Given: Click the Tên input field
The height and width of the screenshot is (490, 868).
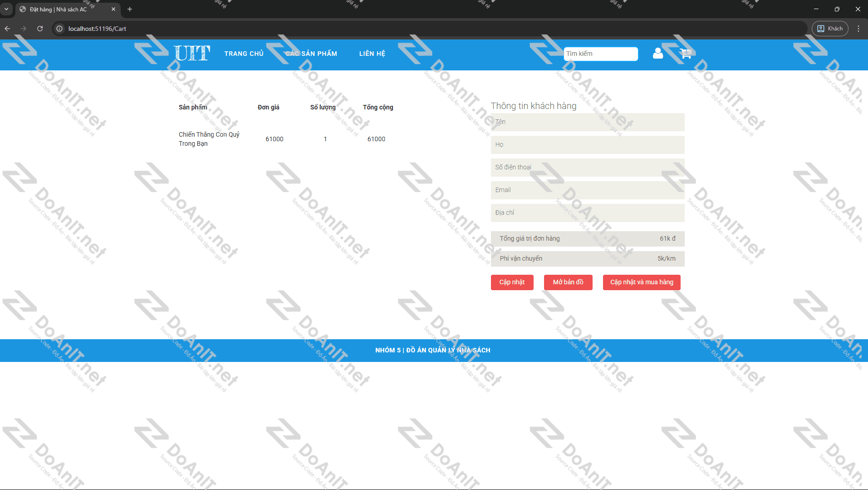Looking at the screenshot, I should (x=588, y=122).
